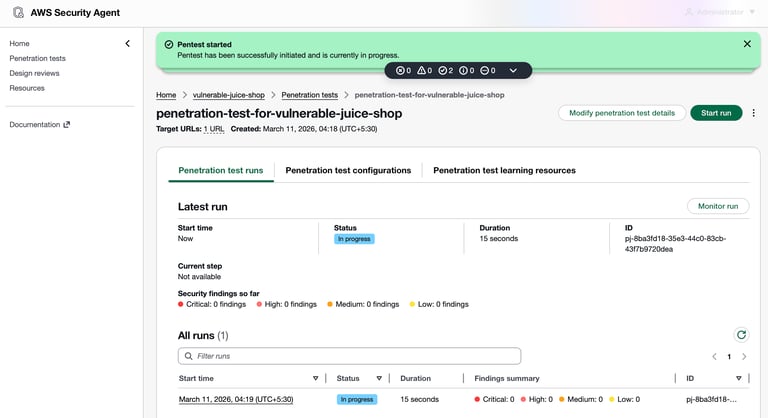Click the 1 URL target link
768x418 pixels.
(214, 129)
